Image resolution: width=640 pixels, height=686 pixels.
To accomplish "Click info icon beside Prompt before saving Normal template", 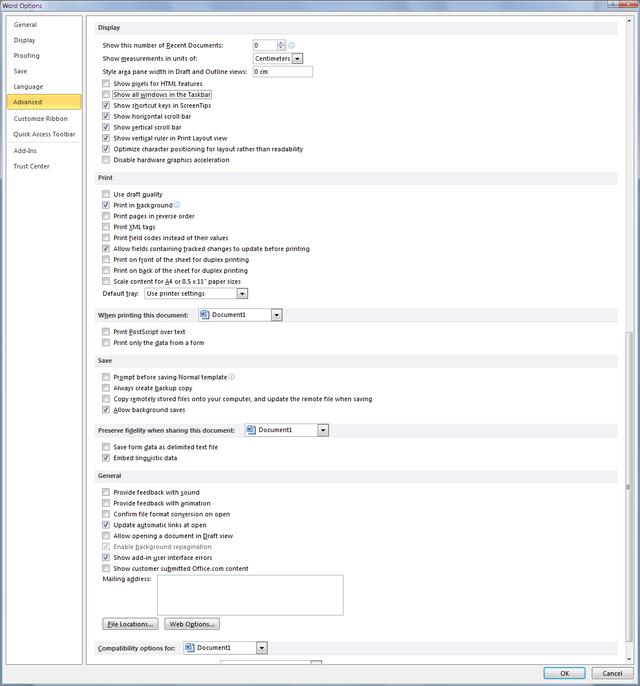I will tap(231, 377).
